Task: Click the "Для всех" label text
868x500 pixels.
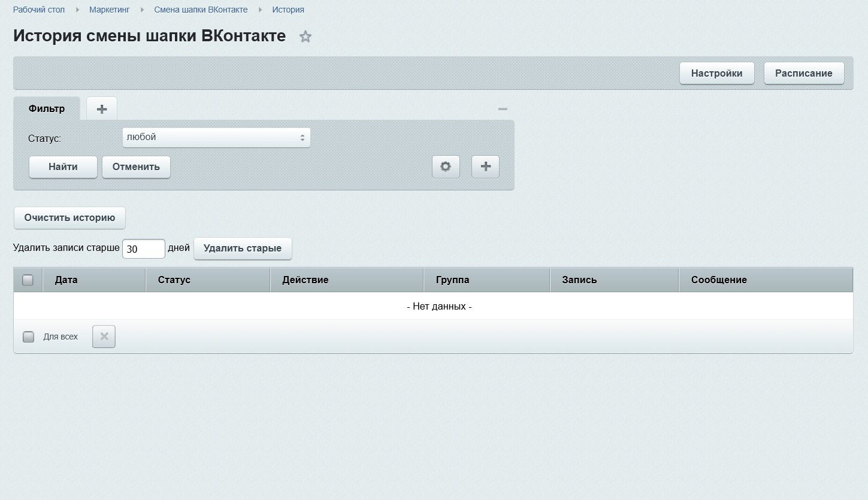Action: (x=61, y=337)
